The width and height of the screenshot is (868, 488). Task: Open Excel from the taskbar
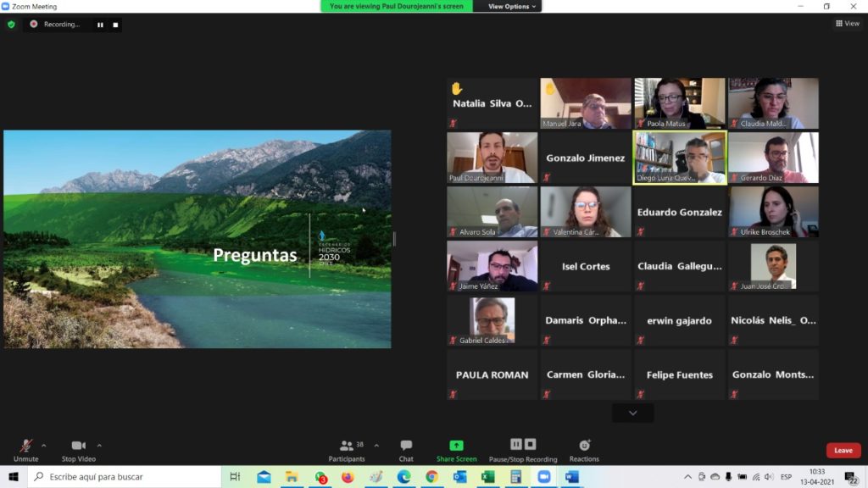point(487,477)
